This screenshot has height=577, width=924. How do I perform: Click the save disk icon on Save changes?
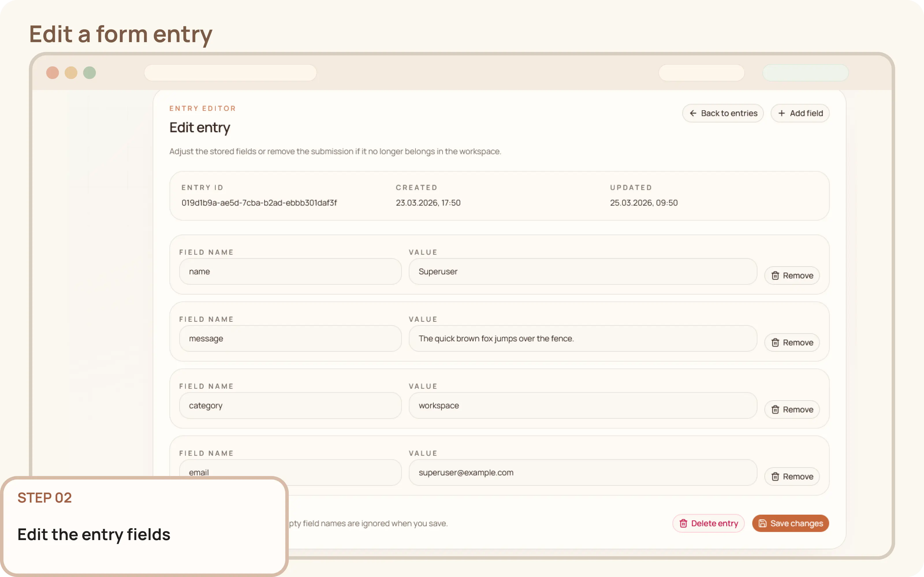(763, 523)
